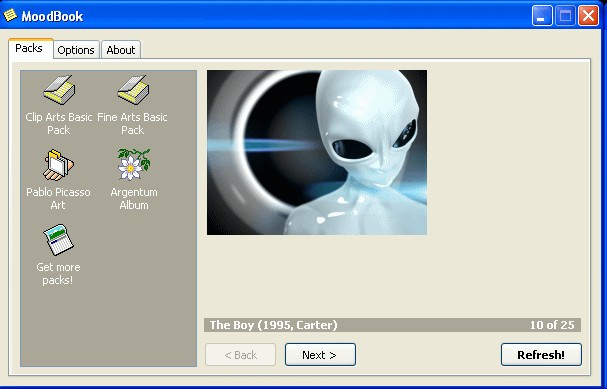
Task: Click the Next > button
Action: 320,355
